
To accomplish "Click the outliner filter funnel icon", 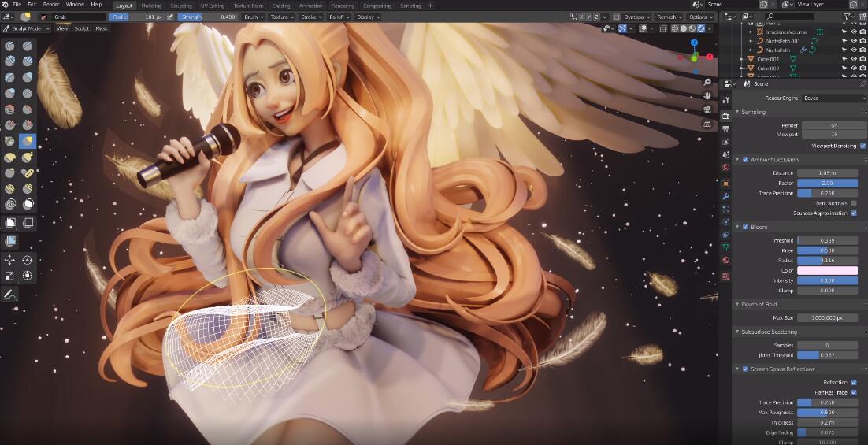I will tap(847, 17).
